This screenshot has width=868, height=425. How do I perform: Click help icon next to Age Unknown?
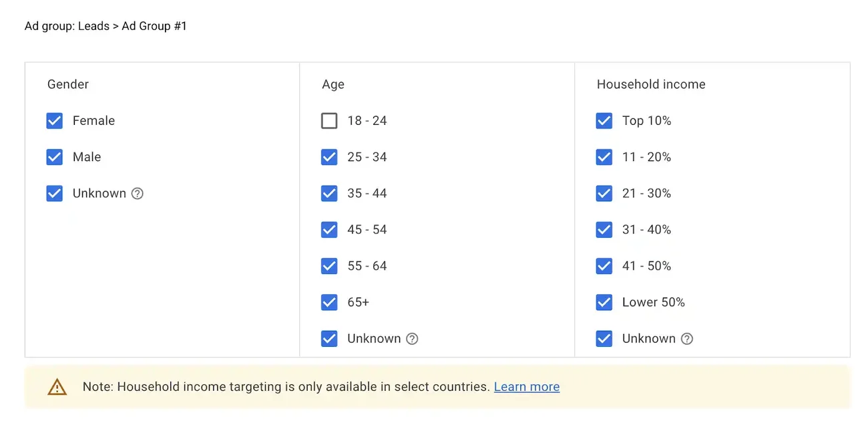point(413,339)
